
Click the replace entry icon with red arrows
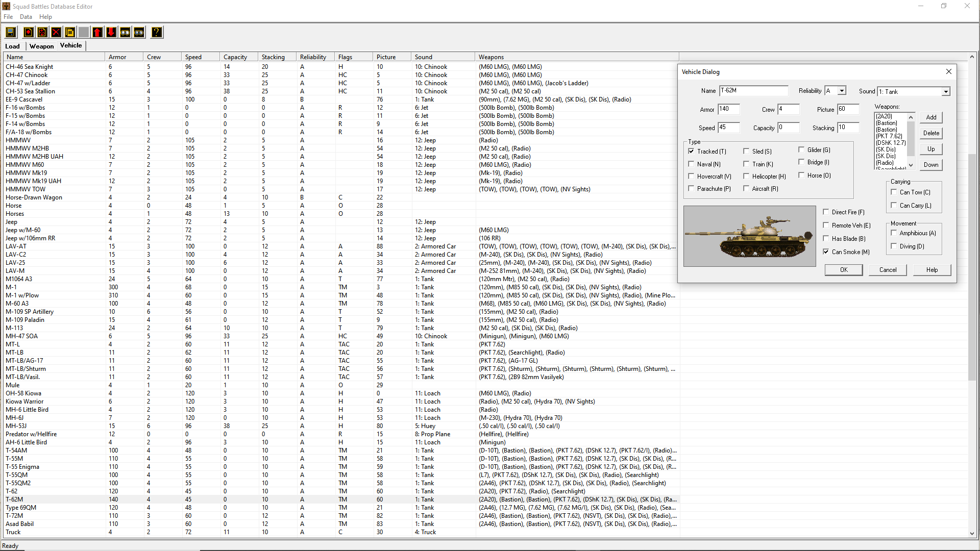pyautogui.click(x=42, y=33)
